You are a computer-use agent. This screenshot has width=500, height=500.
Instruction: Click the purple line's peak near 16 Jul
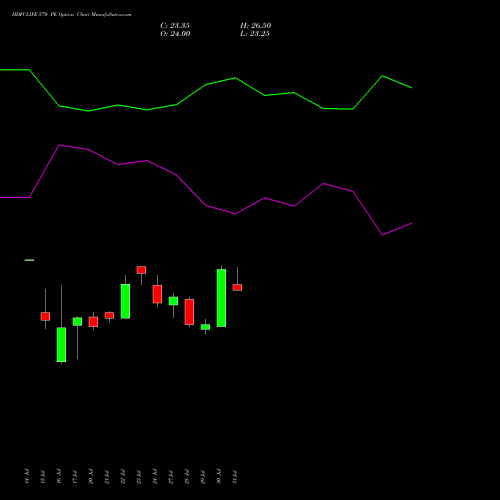(x=59, y=145)
